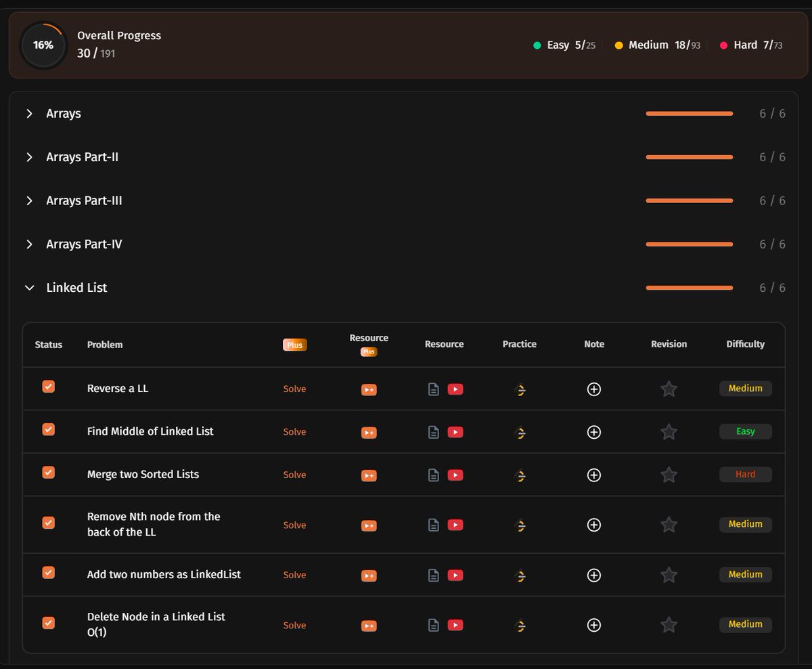
Task: Play YouTube video for Find Middle of Linked List
Action: click(x=455, y=432)
